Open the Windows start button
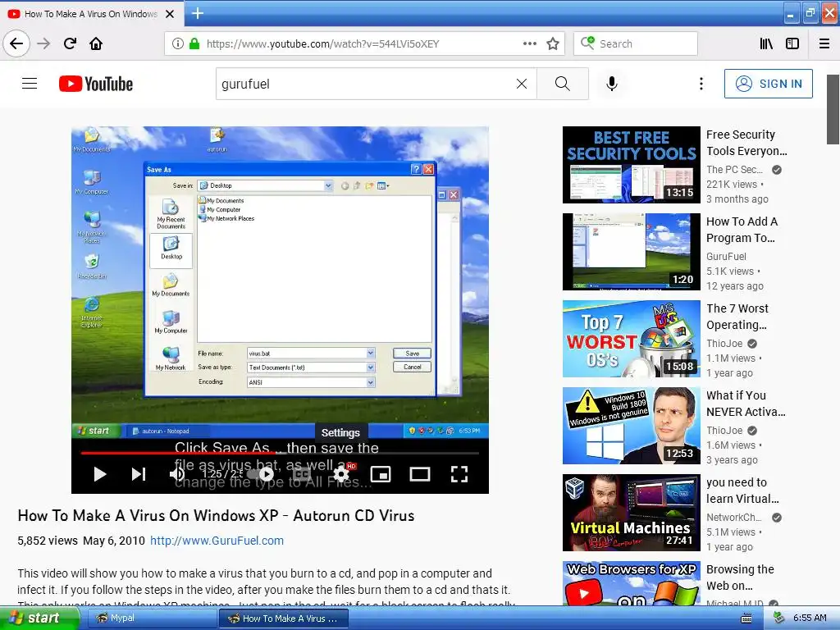Viewport: 840px width, 630px height. 39,619
